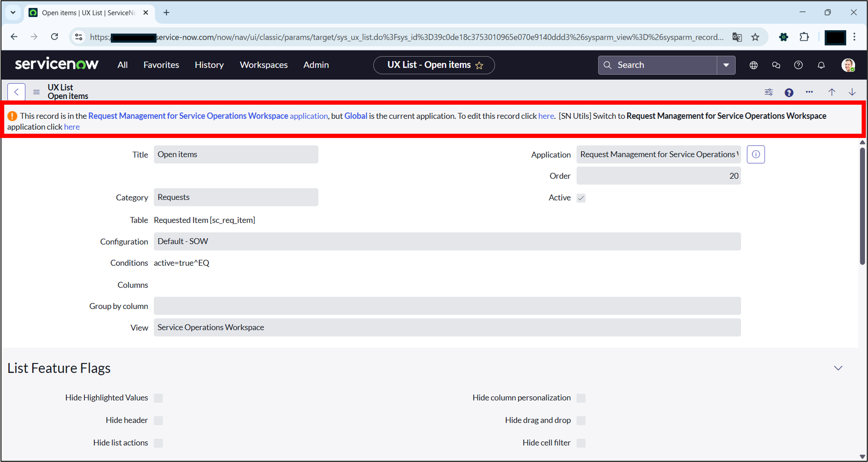Open the Workspaces menu
The width and height of the screenshot is (868, 462).
coord(263,65)
